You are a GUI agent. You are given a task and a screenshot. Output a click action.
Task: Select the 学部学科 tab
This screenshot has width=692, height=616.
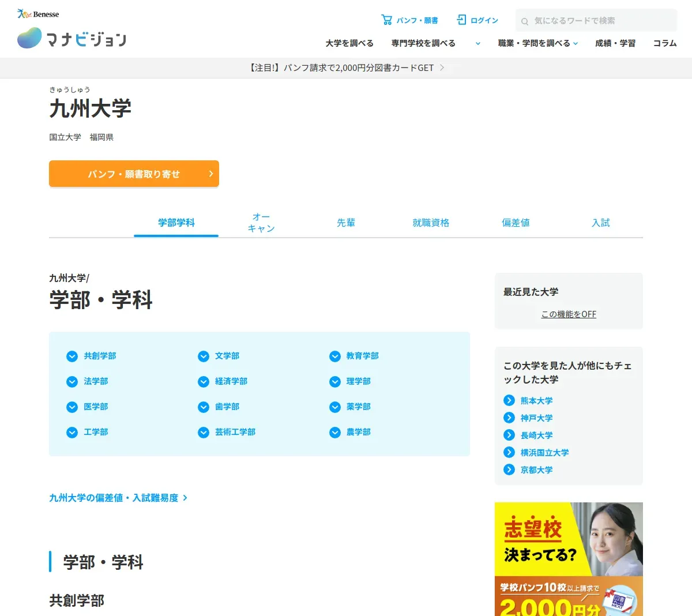click(x=176, y=223)
